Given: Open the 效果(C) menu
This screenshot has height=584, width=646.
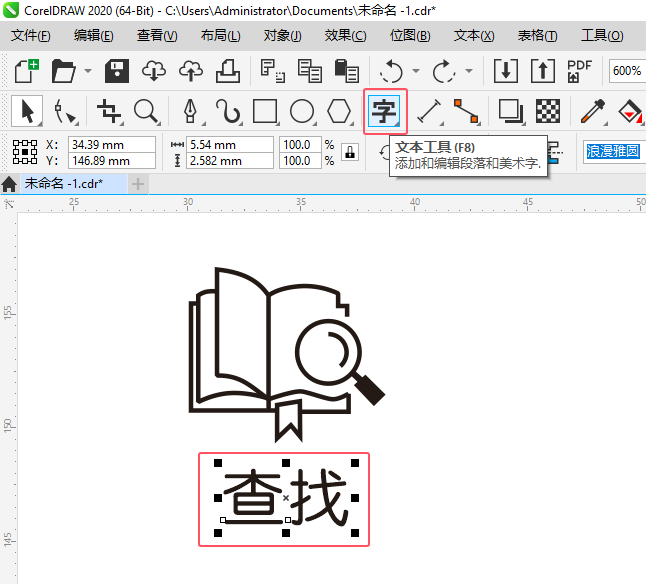Looking at the screenshot, I should (x=345, y=36).
